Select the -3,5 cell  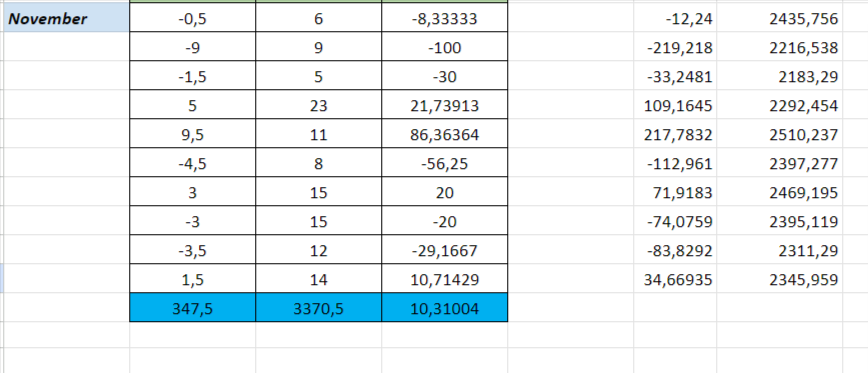[193, 250]
